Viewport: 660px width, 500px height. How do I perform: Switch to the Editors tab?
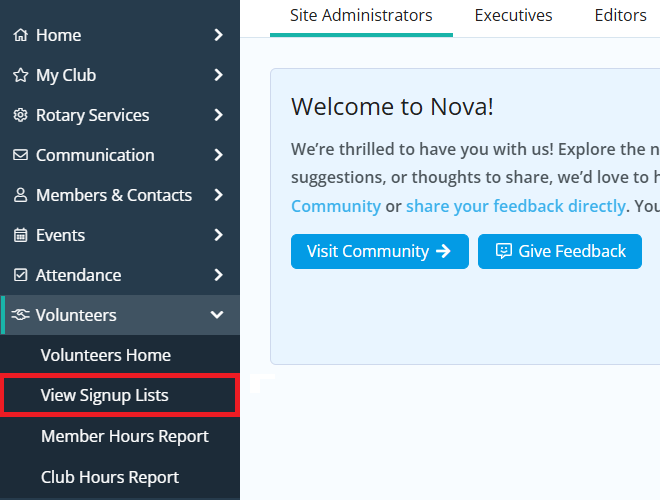point(620,16)
